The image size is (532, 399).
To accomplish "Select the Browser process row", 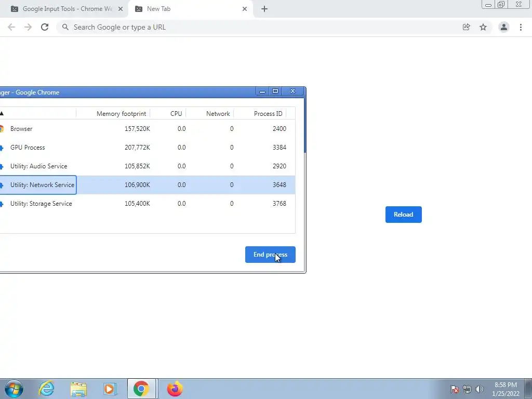I will [x=147, y=129].
